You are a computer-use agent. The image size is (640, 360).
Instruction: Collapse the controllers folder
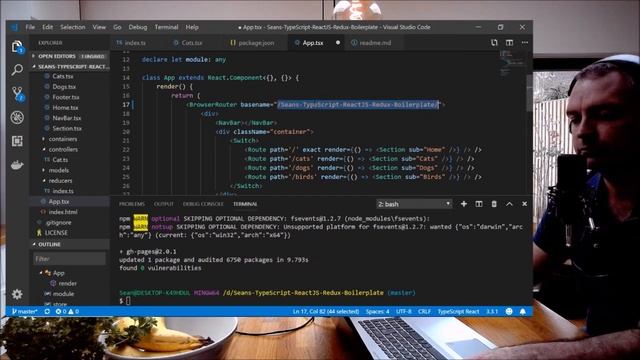click(x=62, y=149)
